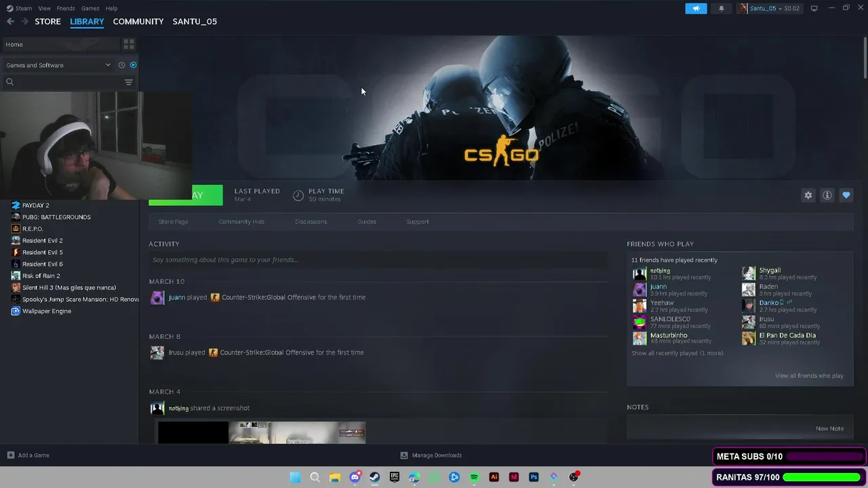
Task: Open the Discussions link
Action: 311,222
